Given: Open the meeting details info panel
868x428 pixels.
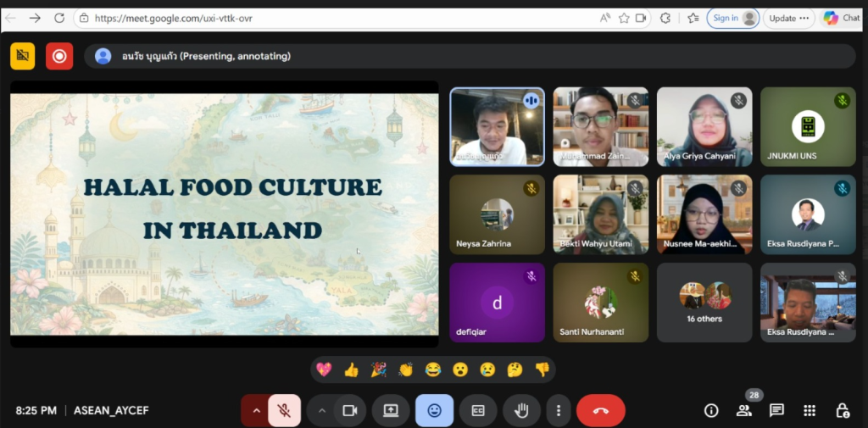Looking at the screenshot, I should coord(711,410).
